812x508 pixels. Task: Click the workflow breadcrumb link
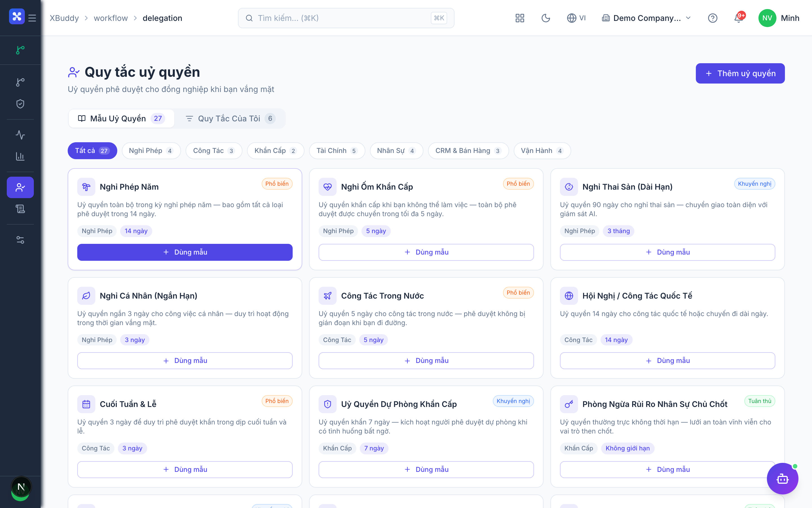(111, 18)
